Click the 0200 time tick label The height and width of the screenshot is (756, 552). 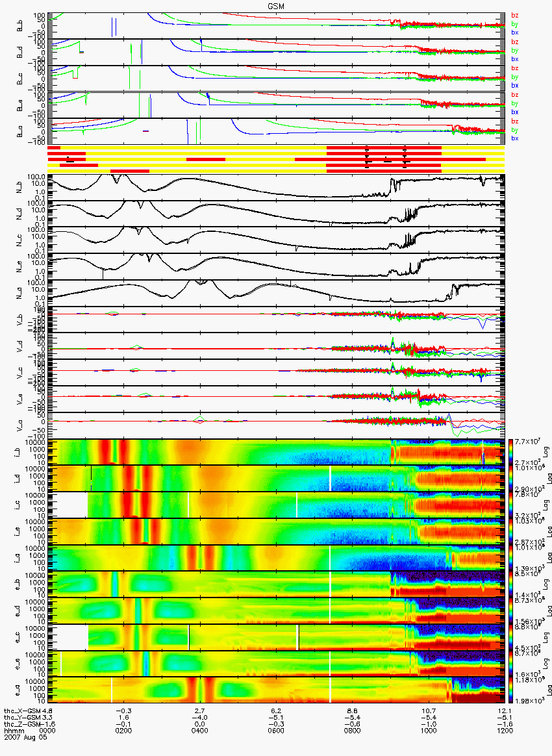click(x=123, y=731)
